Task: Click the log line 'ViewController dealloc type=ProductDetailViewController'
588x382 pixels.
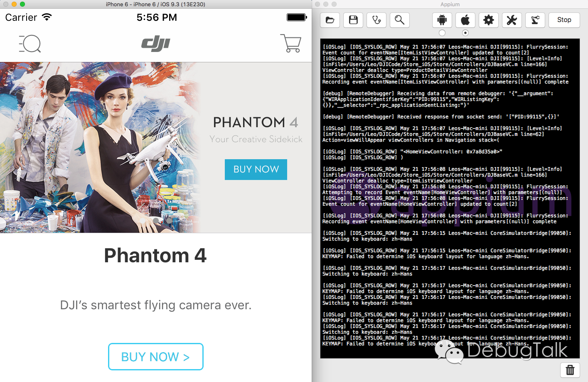Action: point(405,70)
